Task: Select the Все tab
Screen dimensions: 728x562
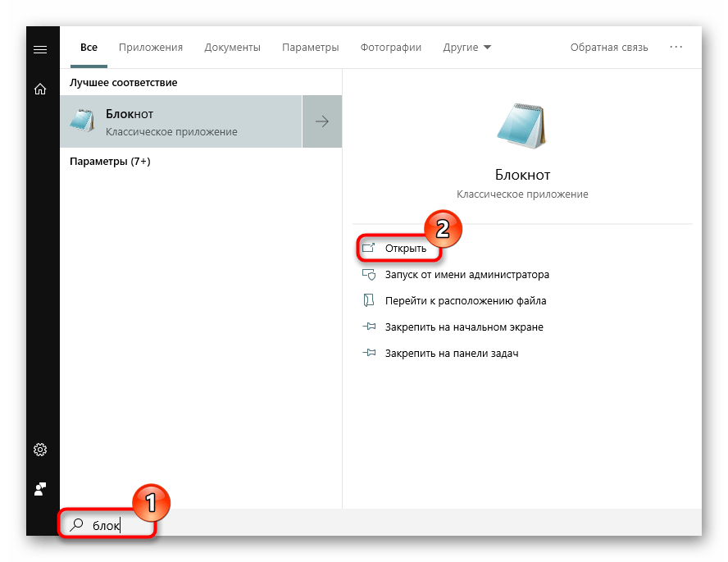Action: [x=89, y=48]
